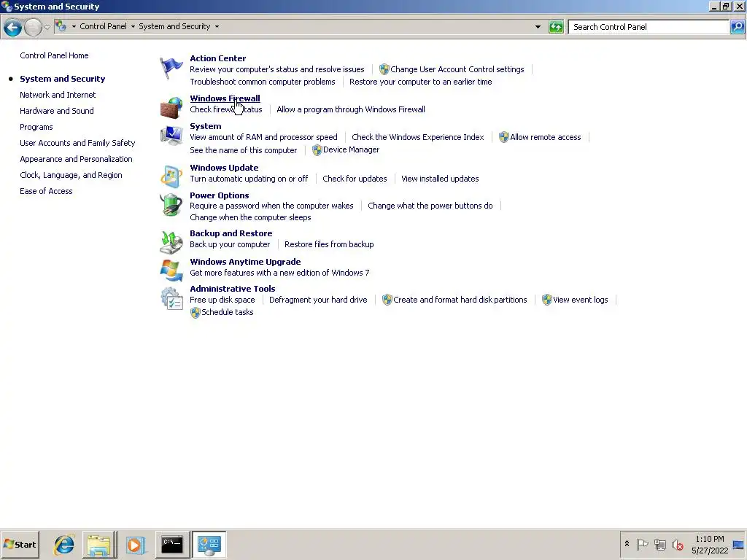747x560 pixels.
Task: Click the shield icon beside View event logs
Action: click(546, 300)
